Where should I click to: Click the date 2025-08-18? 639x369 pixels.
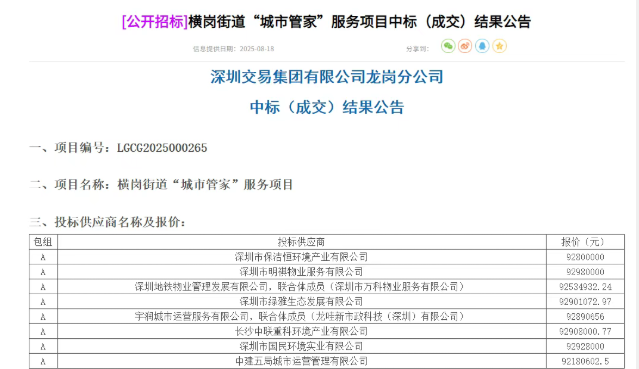[x=257, y=49]
